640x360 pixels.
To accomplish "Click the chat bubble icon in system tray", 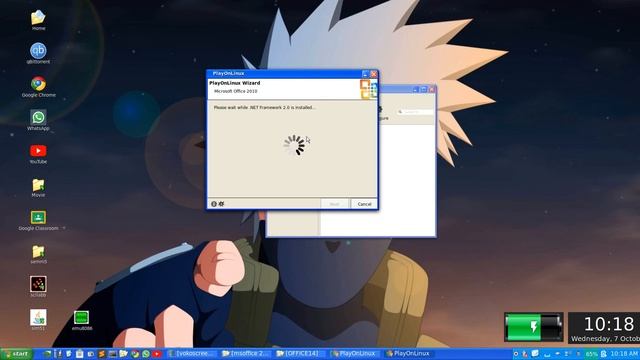I will point(535,353).
